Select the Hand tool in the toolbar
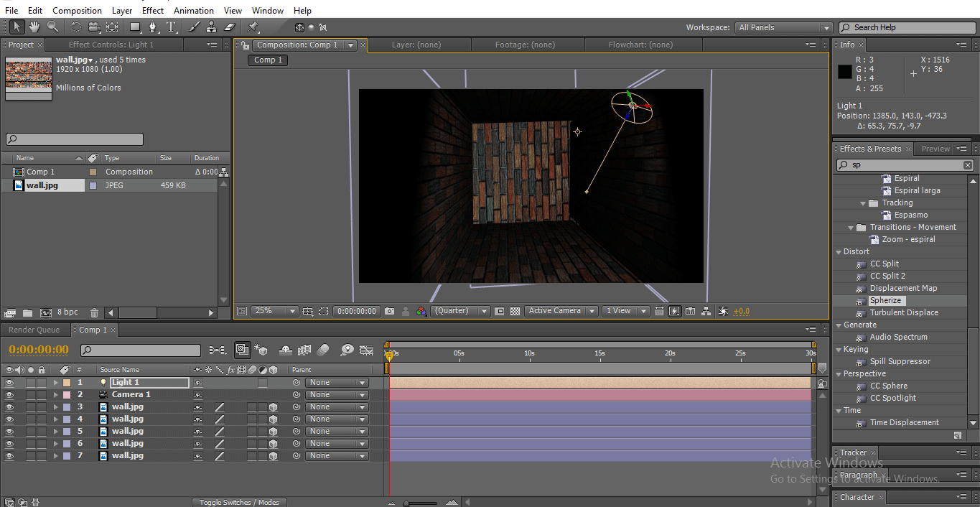The width and height of the screenshot is (980, 507). [x=34, y=27]
